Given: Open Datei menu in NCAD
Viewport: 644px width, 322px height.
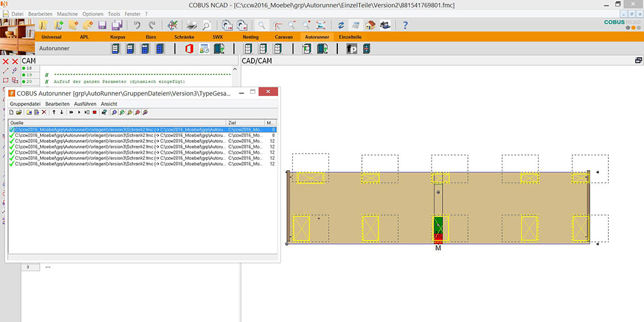Looking at the screenshot, I should 17,14.
